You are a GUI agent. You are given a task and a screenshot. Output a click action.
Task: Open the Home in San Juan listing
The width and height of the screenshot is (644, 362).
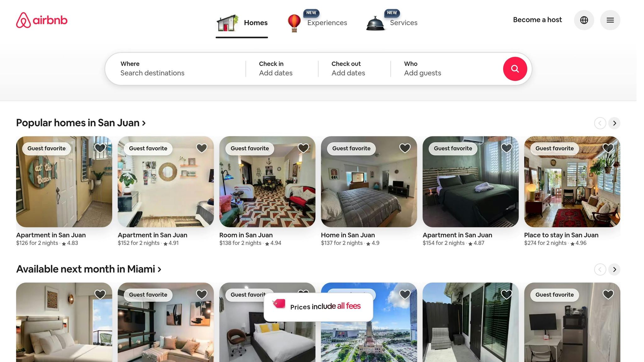(x=369, y=182)
